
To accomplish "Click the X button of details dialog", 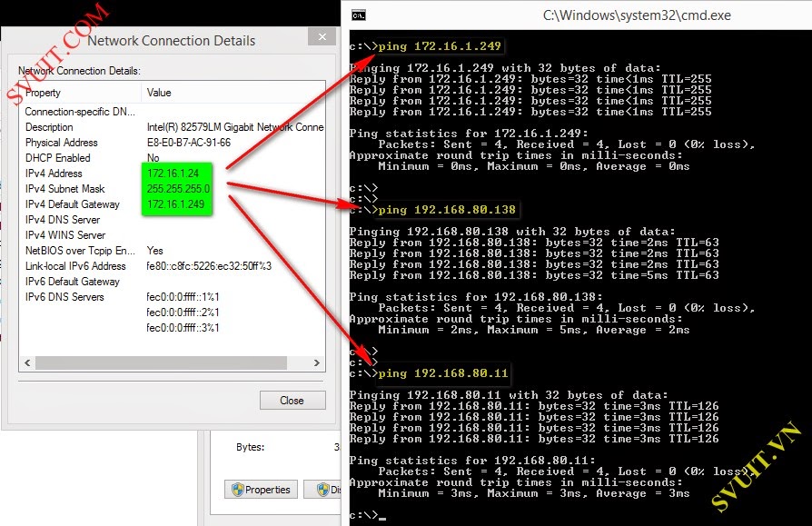I will click(322, 36).
